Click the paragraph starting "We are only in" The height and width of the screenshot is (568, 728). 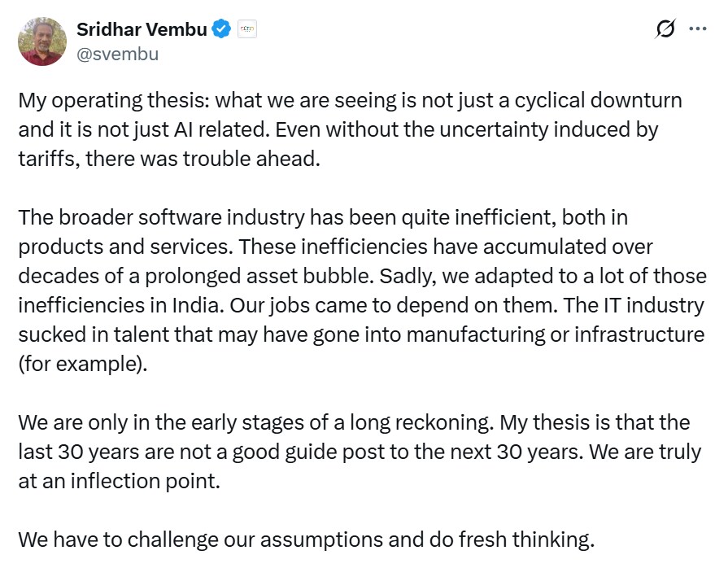pyautogui.click(x=358, y=451)
